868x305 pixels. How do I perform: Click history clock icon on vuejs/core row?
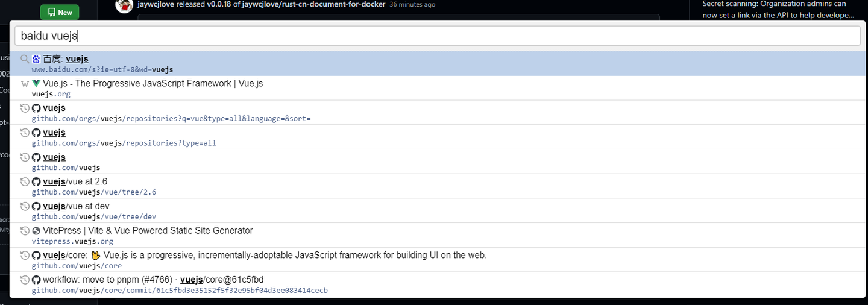tap(25, 256)
